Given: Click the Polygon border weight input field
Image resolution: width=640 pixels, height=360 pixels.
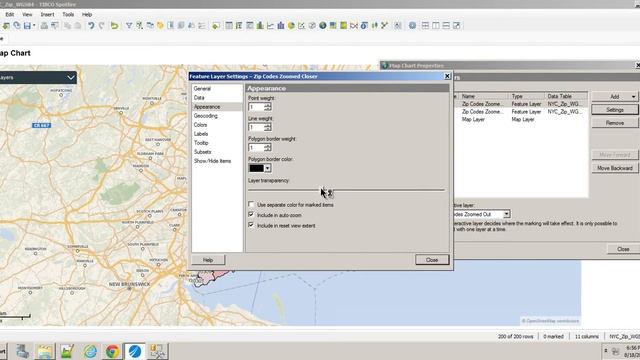Looking at the screenshot, I should click(x=256, y=147).
